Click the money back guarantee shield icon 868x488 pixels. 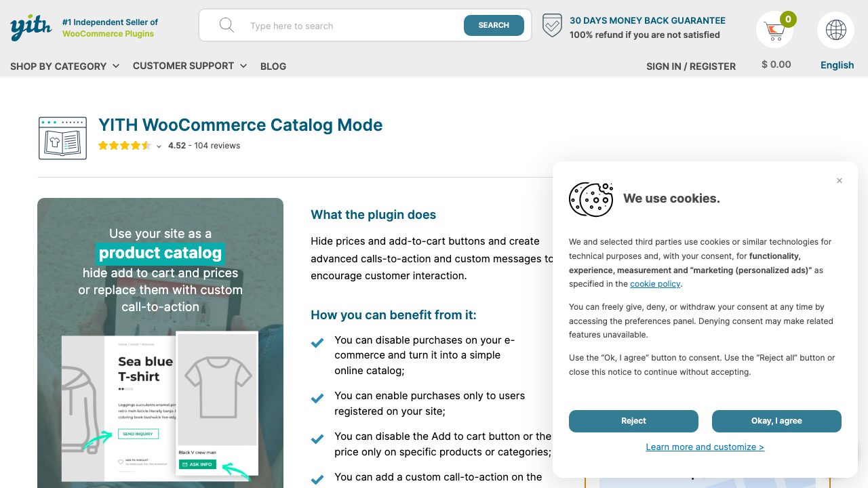pos(551,25)
